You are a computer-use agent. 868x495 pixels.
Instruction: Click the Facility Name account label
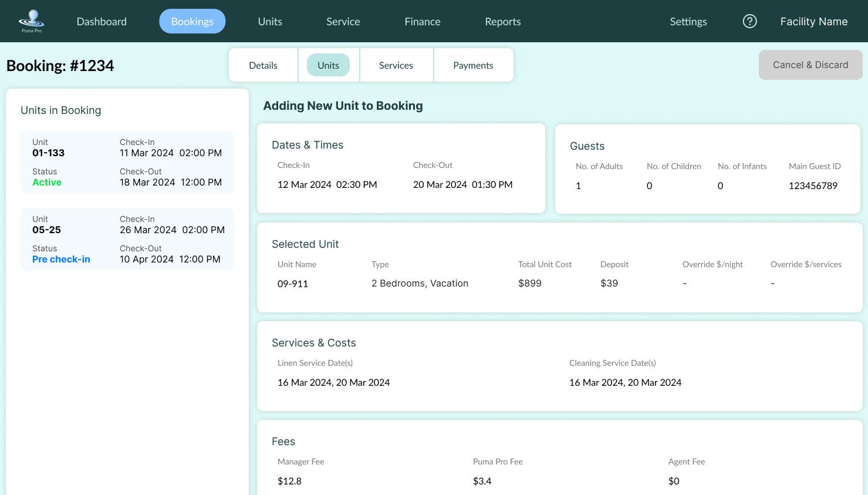click(814, 22)
